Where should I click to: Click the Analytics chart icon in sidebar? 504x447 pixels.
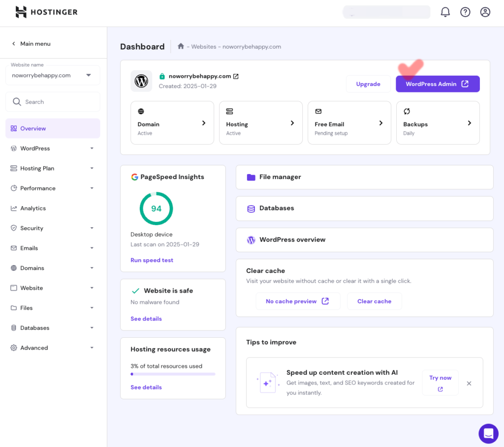coord(13,208)
